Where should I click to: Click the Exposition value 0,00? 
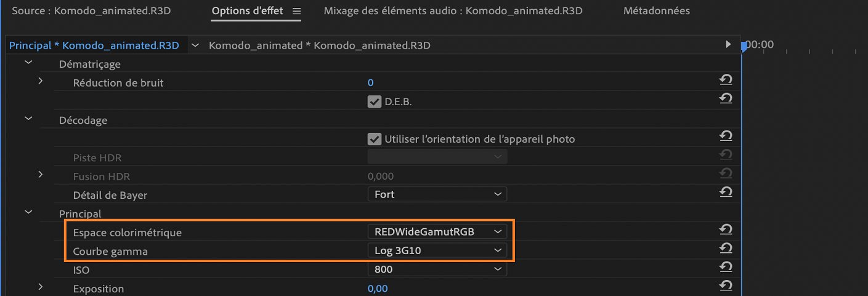pyautogui.click(x=378, y=289)
